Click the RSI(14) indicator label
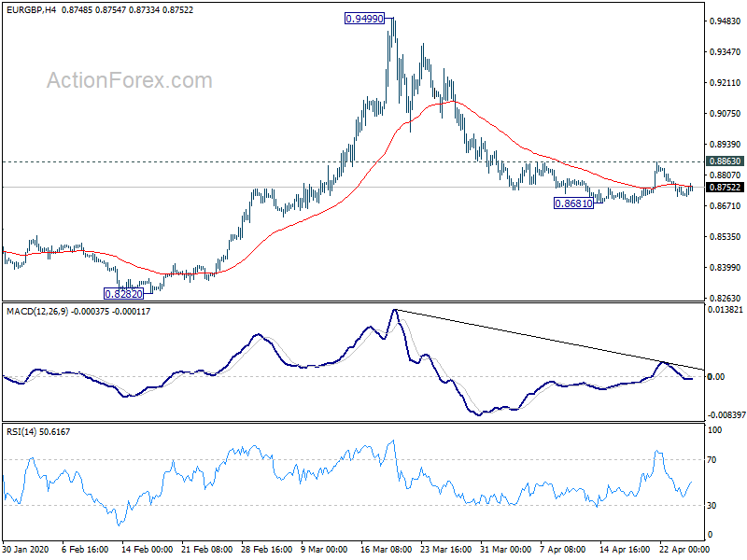 click(x=21, y=432)
